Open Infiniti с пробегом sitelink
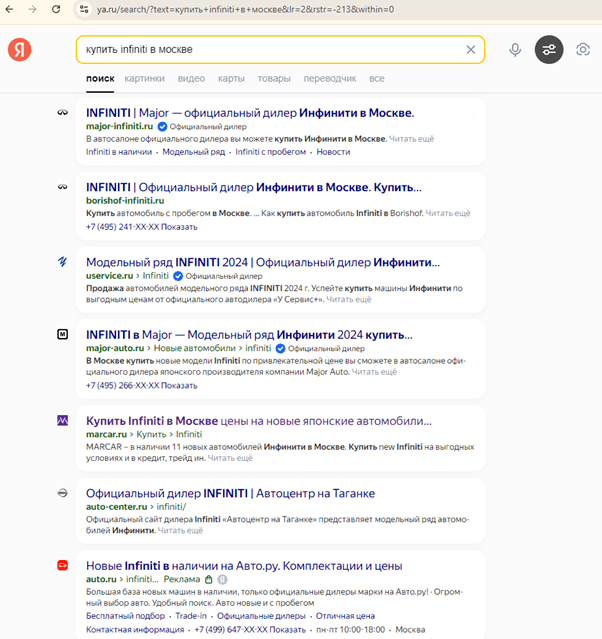602x639 pixels. click(269, 152)
